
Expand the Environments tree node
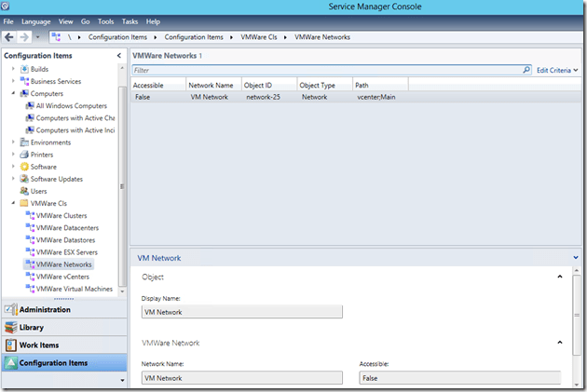(x=13, y=142)
